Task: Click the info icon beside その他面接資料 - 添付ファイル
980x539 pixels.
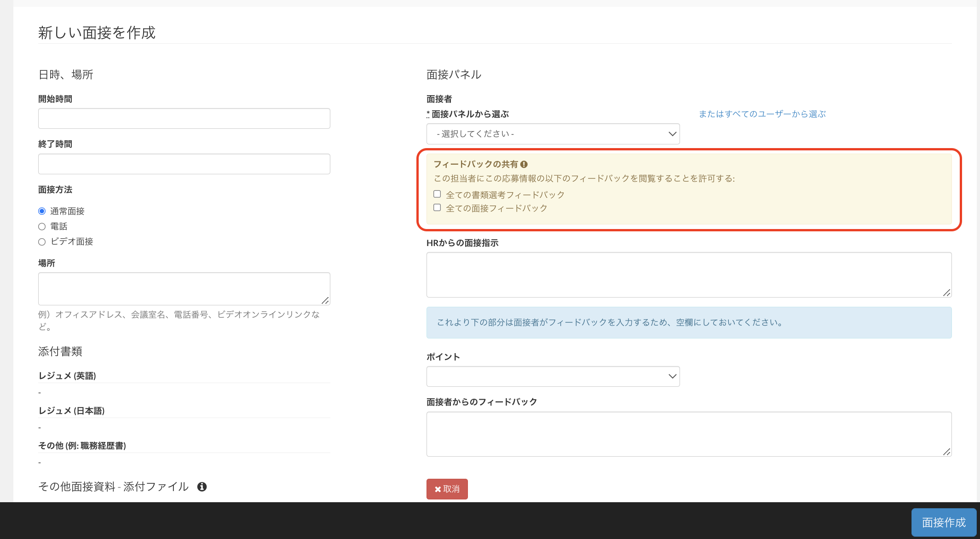Action: point(203,487)
